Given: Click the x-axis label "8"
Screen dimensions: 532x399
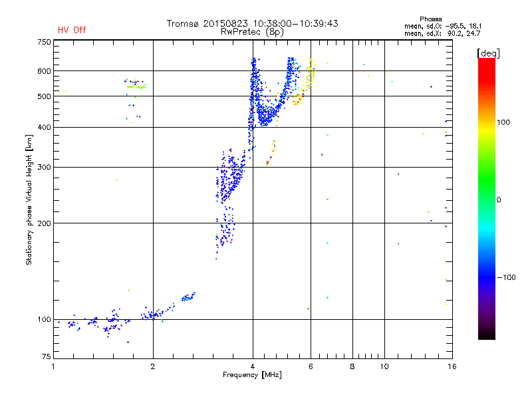Looking at the screenshot, I should click(352, 366).
